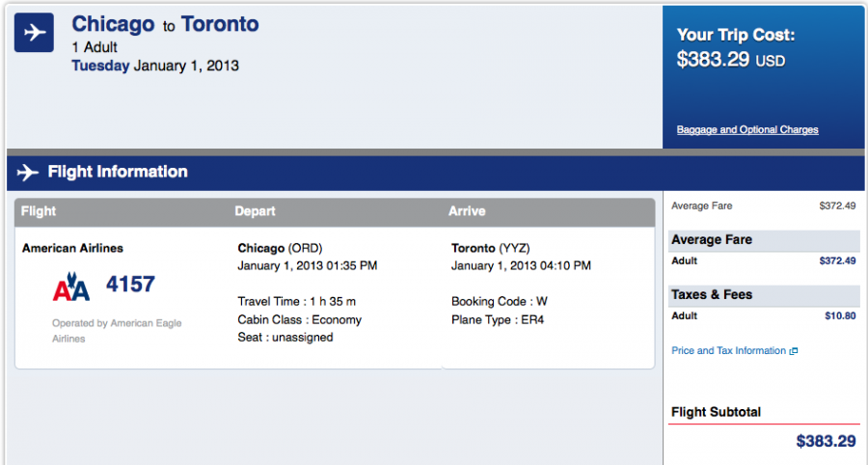Click the Depart column header
Viewport: 868px width, 465px height.
[255, 211]
